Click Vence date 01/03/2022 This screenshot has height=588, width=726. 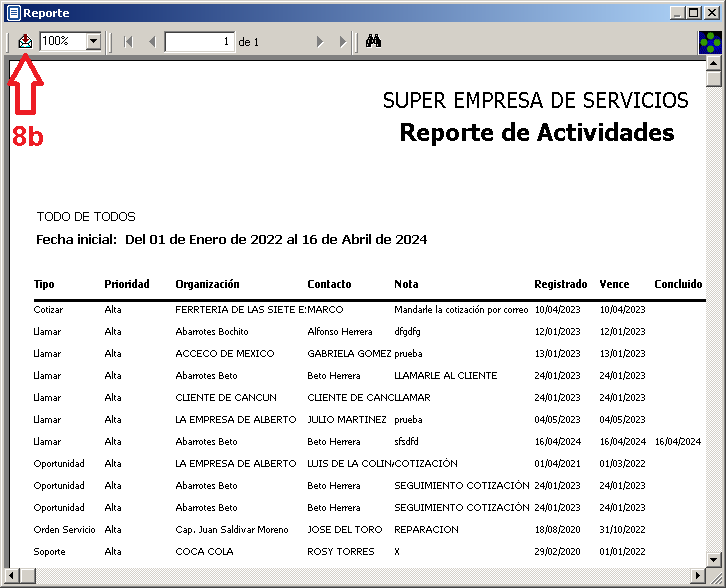click(622, 463)
